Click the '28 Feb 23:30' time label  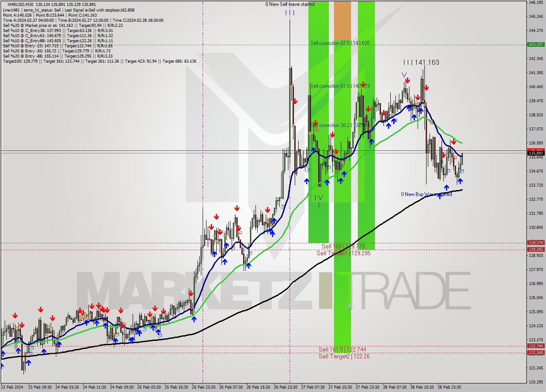(x=449, y=387)
